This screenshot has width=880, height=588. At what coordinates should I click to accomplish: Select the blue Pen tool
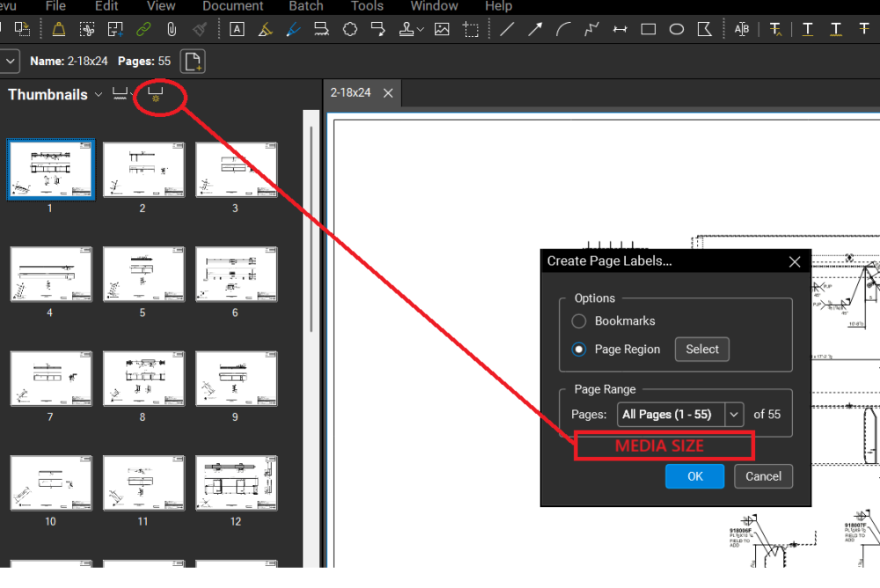[293, 29]
